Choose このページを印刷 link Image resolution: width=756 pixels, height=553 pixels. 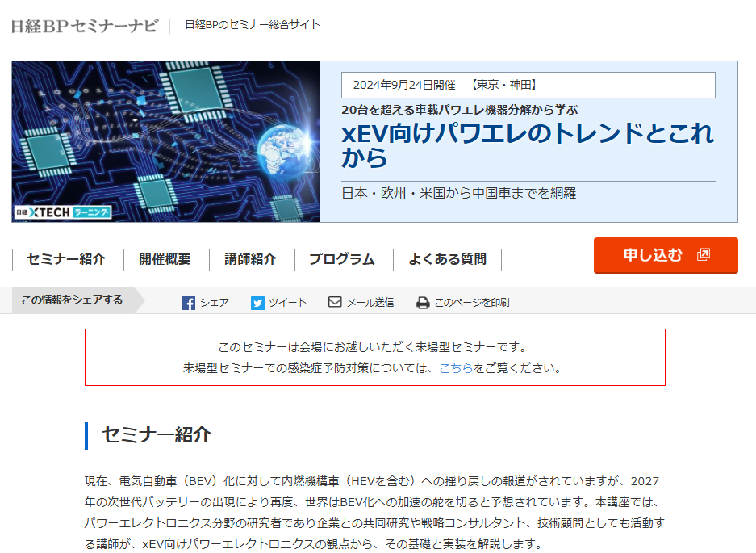pos(472,303)
